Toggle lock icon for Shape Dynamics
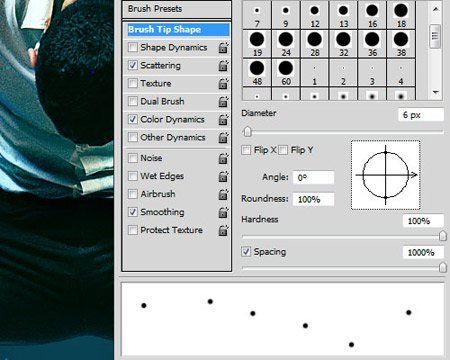Viewport: 450px width, 360px height. click(223, 48)
